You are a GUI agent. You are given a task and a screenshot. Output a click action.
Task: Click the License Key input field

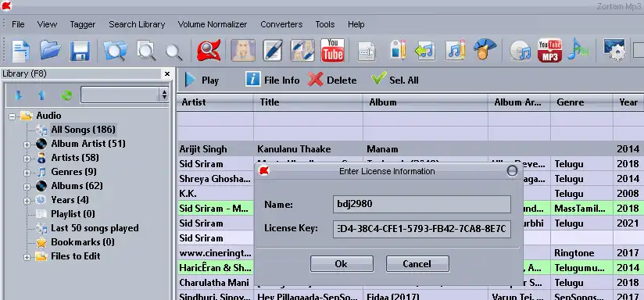(x=422, y=230)
